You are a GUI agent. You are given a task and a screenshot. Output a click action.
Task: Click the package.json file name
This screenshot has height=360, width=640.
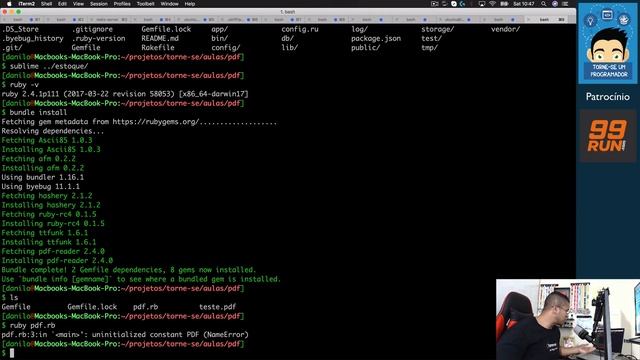376,38
